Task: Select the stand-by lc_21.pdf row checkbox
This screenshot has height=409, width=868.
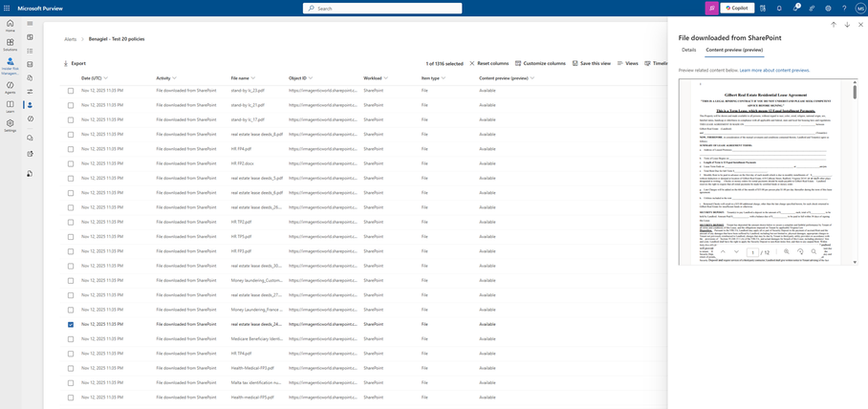Action: 71,105
